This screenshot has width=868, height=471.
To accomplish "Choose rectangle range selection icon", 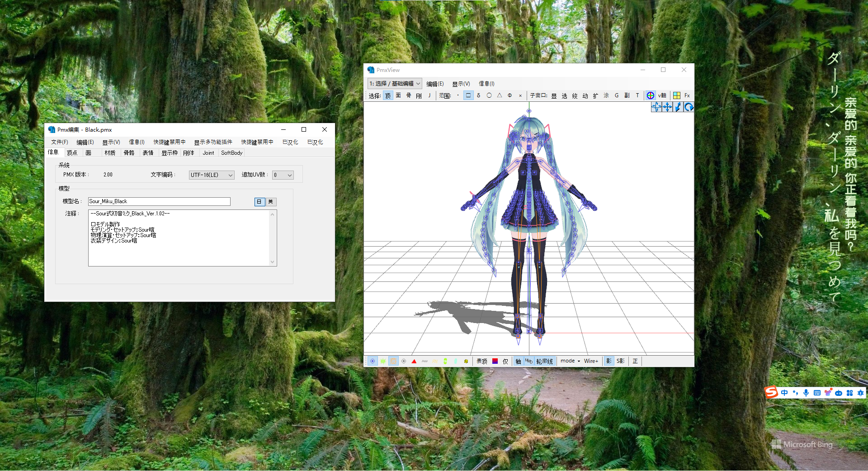I will (x=468, y=95).
